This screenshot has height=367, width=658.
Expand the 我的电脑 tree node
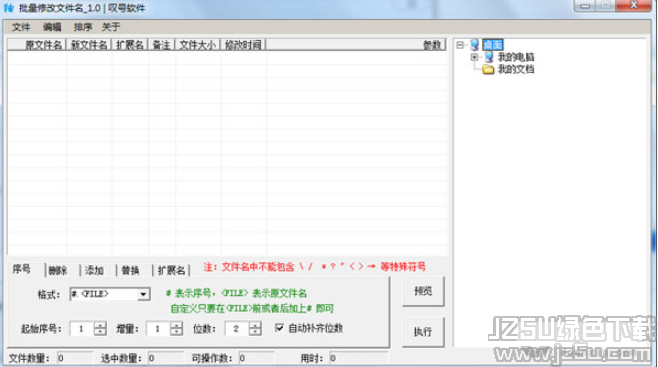tap(475, 57)
